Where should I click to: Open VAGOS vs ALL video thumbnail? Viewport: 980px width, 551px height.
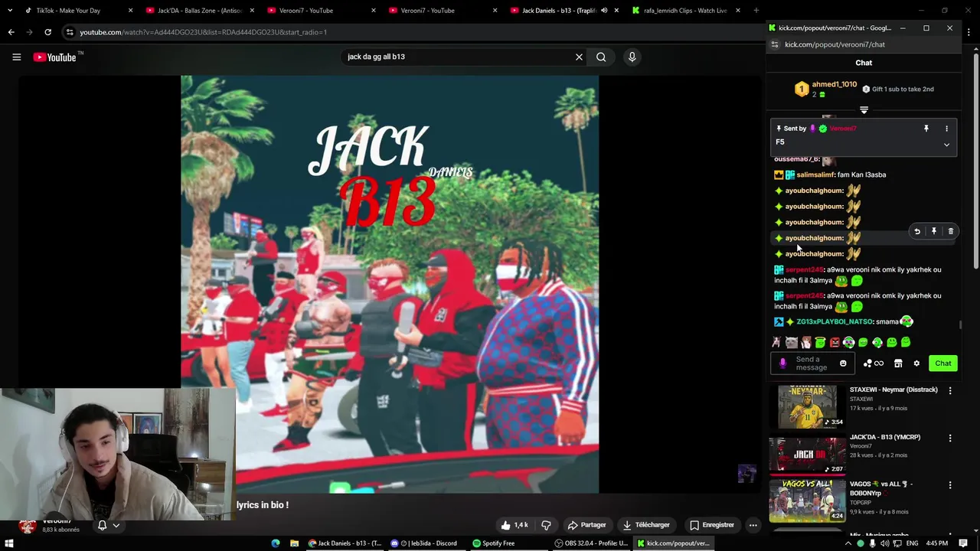point(807,500)
